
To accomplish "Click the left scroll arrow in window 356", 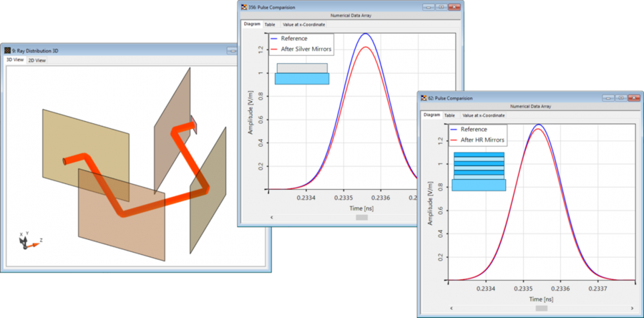I will 270,217.
